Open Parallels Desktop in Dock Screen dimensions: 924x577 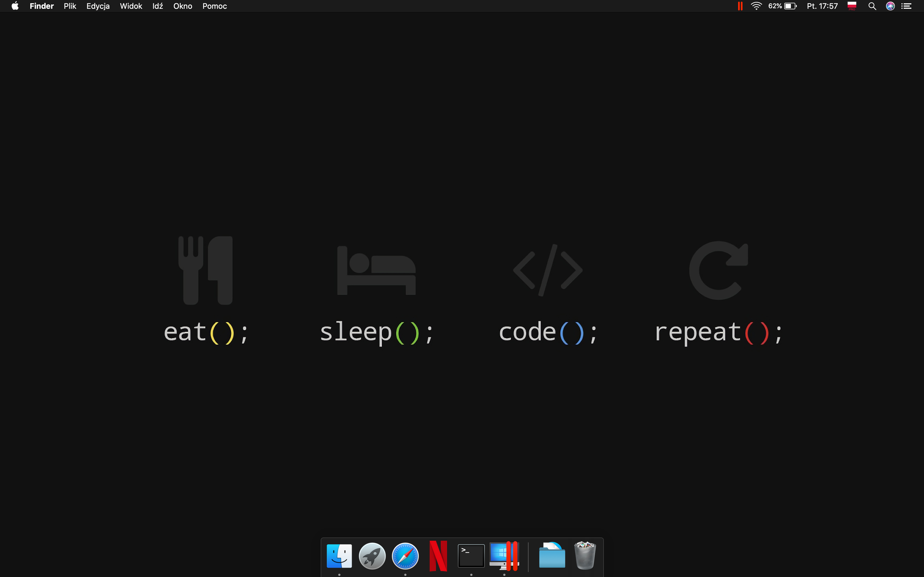tap(504, 556)
